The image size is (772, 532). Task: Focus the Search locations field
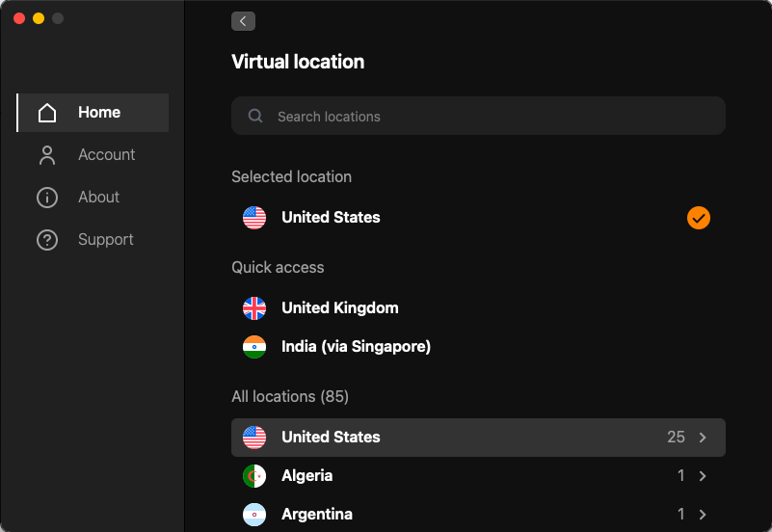tap(478, 117)
